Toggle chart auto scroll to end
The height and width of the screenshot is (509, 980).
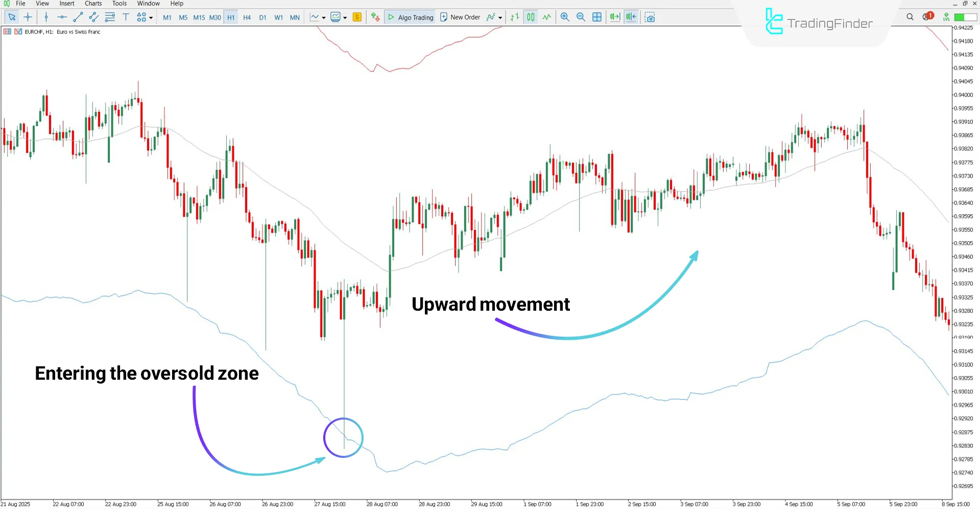coord(615,17)
